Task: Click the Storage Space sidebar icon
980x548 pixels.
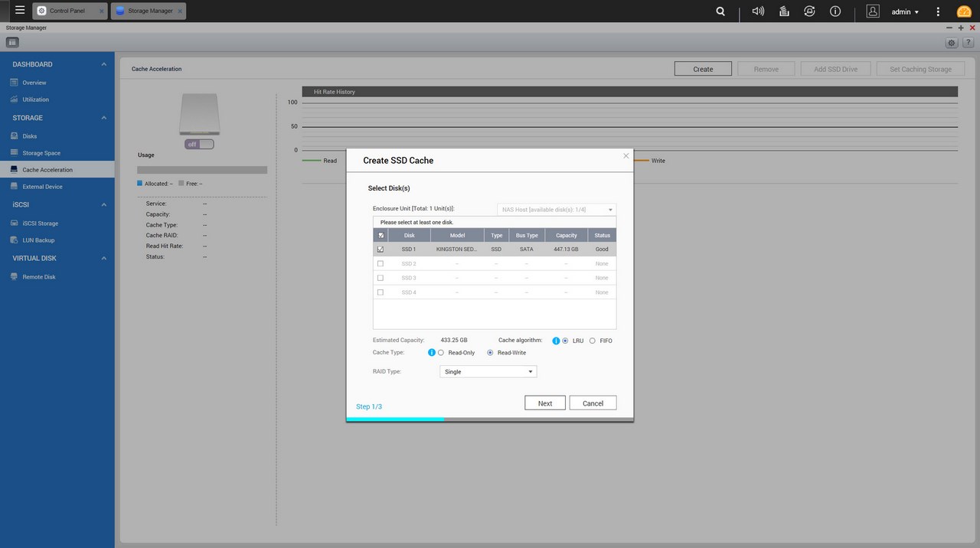Action: click(x=14, y=152)
